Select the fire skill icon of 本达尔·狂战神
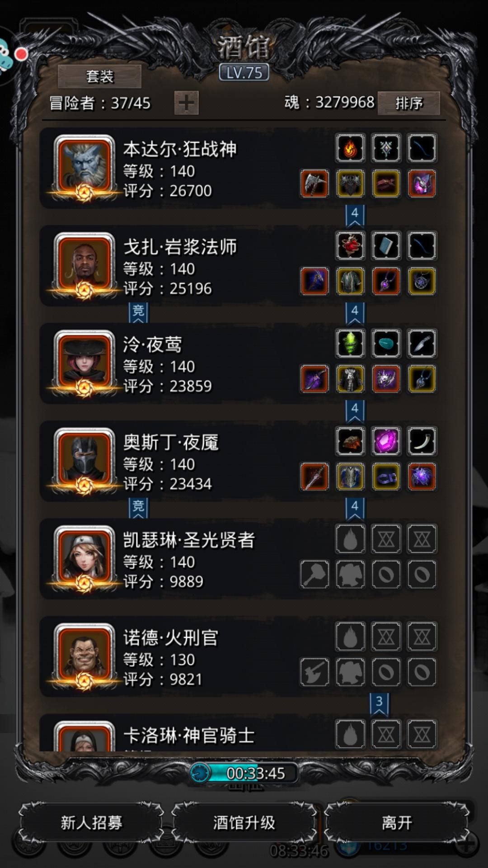Viewport: 488px width, 868px height. pyautogui.click(x=350, y=148)
